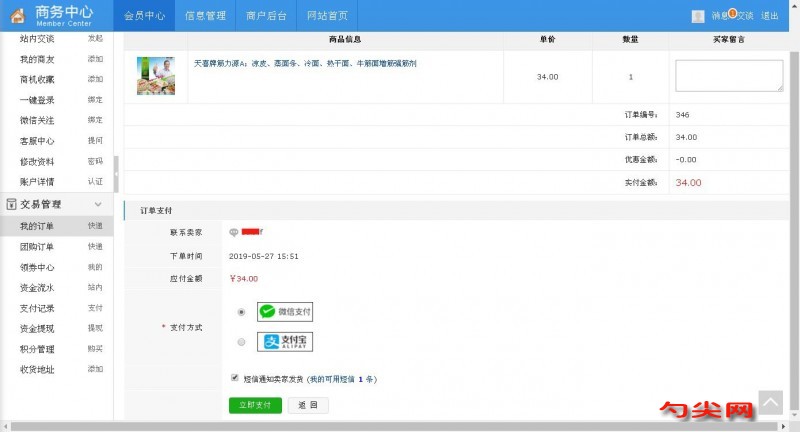Select the 支付宝 radio button

[241, 342]
